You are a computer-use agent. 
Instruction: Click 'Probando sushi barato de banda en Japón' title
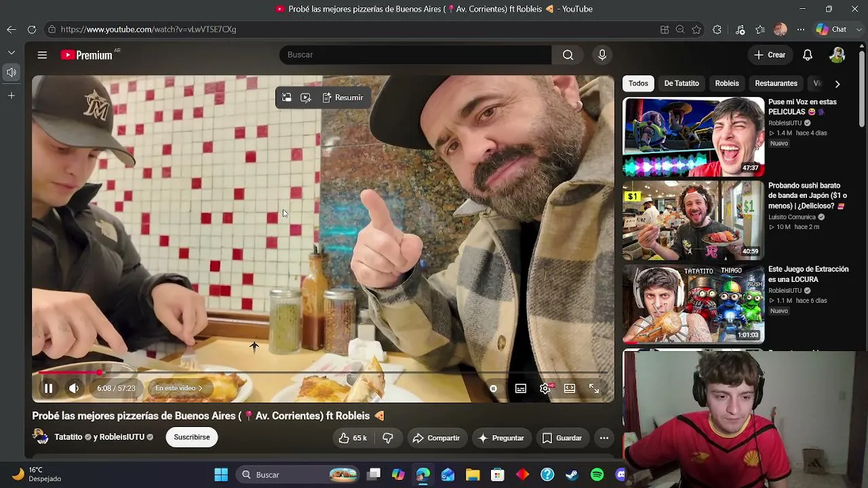(808, 196)
